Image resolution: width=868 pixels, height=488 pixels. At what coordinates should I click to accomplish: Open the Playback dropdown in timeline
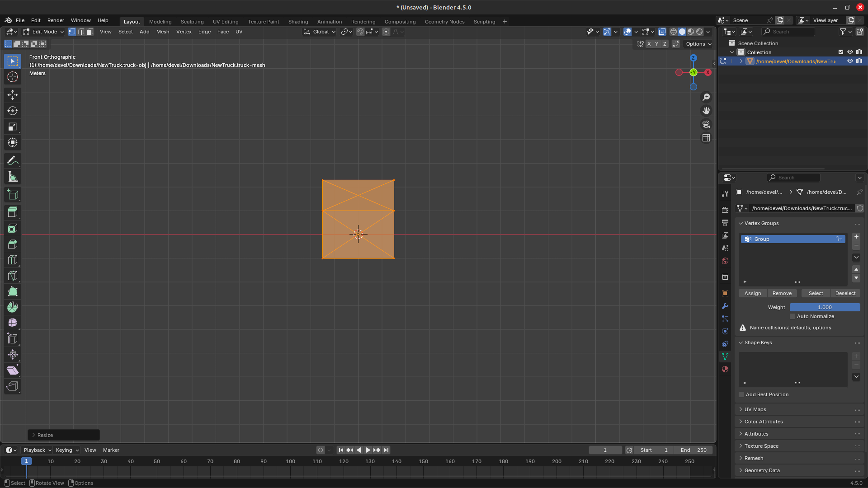click(x=37, y=450)
